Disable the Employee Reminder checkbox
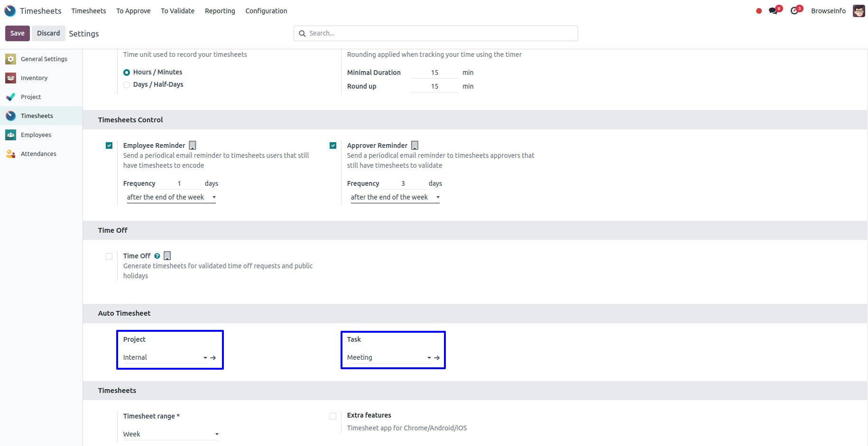 pyautogui.click(x=109, y=146)
